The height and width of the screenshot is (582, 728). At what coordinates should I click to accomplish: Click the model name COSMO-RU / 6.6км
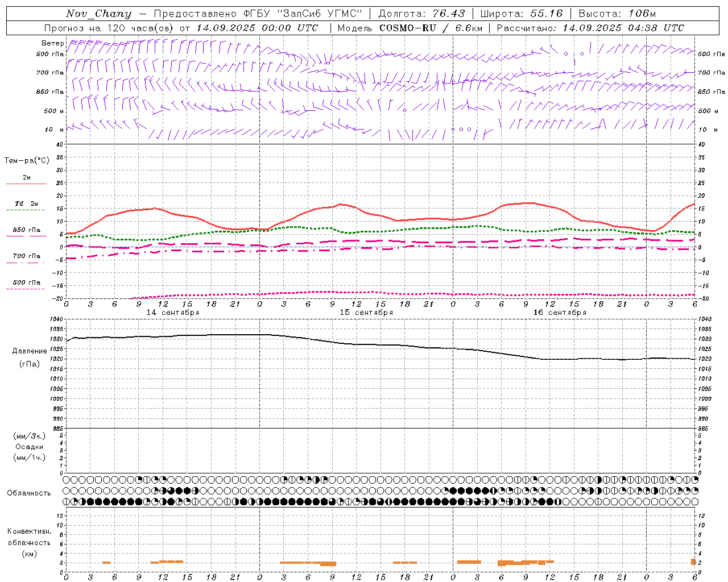[431, 28]
